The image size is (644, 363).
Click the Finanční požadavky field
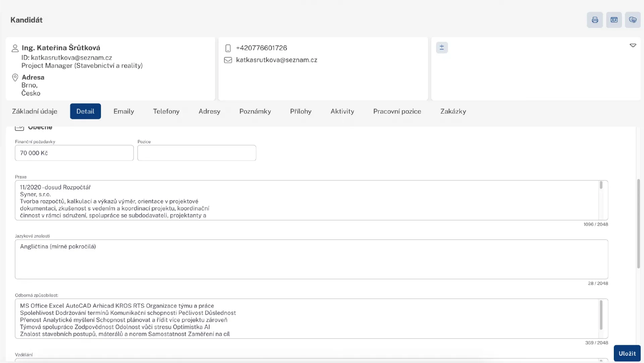pyautogui.click(x=74, y=153)
